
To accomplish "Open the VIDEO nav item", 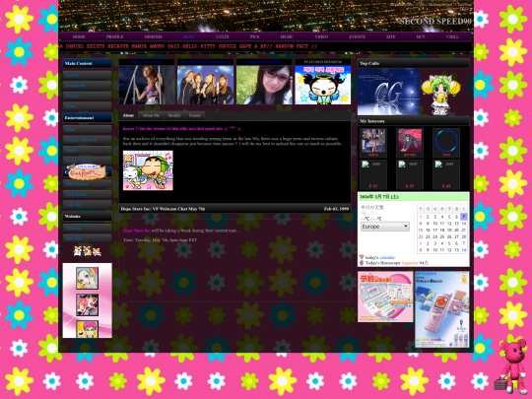I will [321, 36].
